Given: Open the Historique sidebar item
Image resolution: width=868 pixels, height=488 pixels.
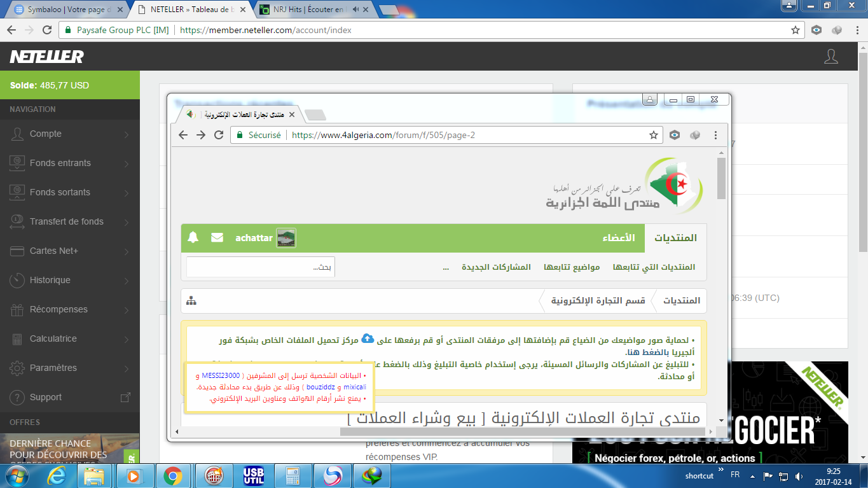Looking at the screenshot, I should pyautogui.click(x=69, y=280).
